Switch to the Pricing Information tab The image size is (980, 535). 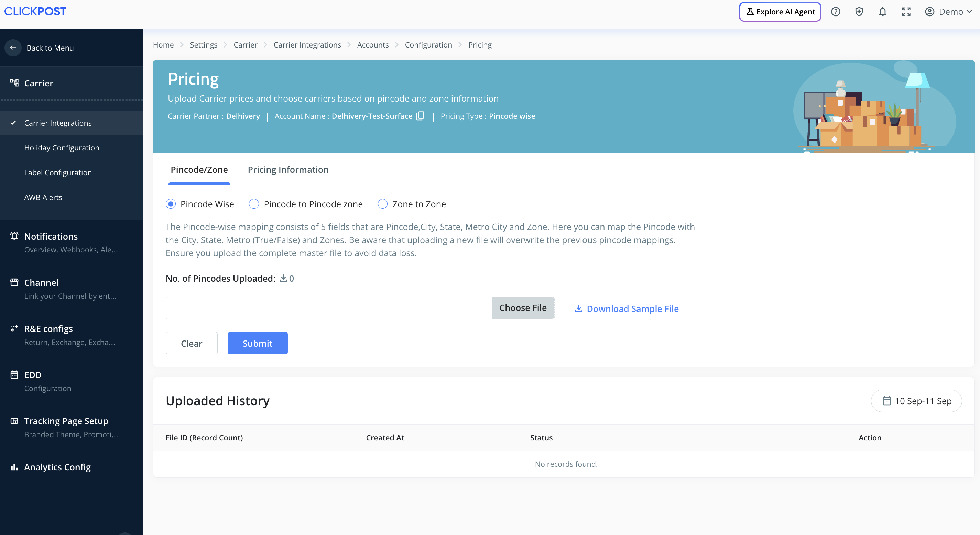[x=288, y=170]
